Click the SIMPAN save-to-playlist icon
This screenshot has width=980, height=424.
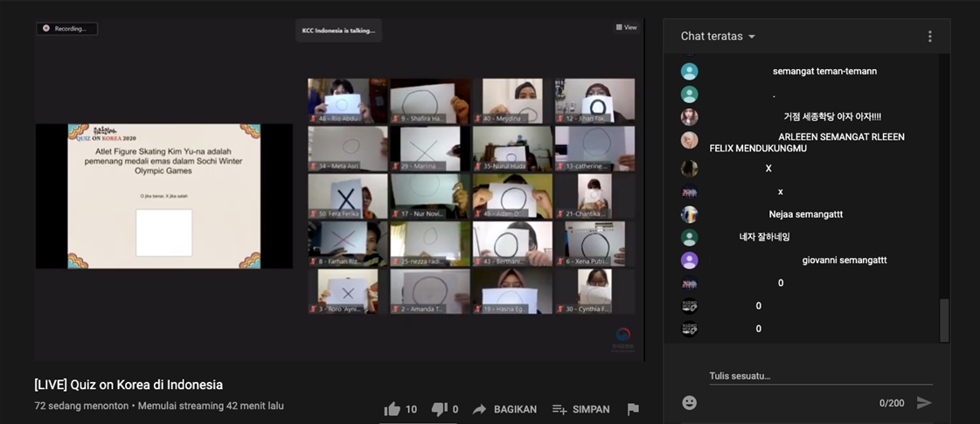coord(560,409)
